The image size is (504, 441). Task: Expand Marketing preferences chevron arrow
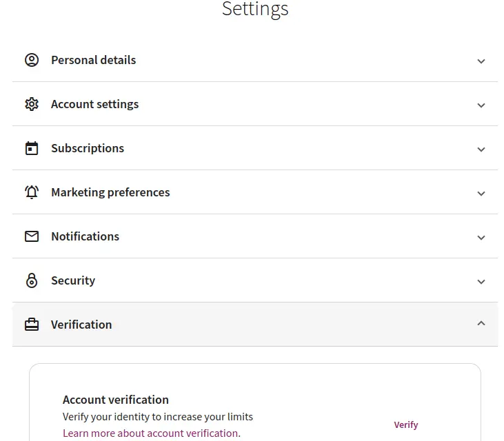pyautogui.click(x=481, y=193)
